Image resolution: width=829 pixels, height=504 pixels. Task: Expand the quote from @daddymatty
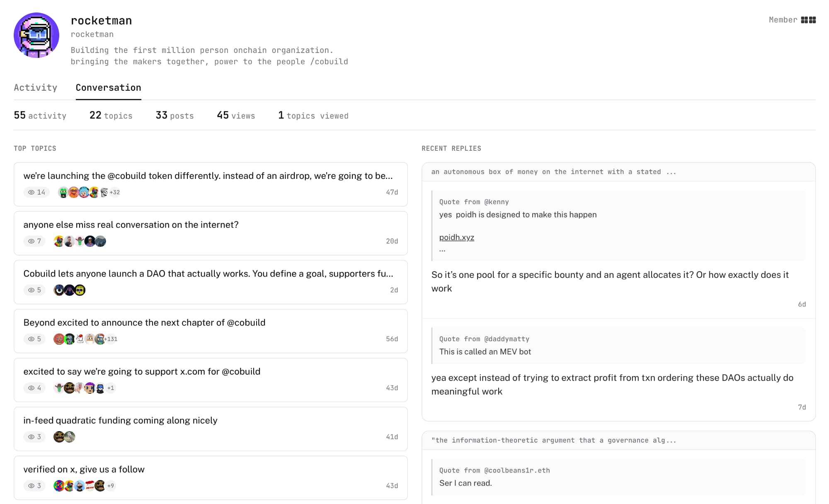pos(484,339)
